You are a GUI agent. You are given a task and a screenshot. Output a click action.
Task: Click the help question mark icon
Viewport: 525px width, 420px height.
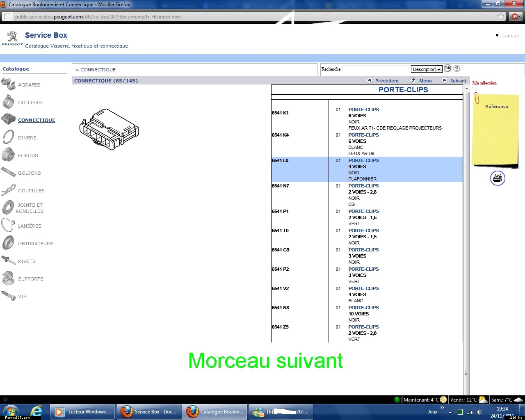[457, 68]
